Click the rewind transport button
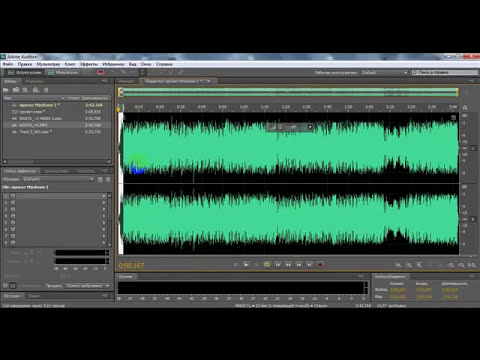Image resolution: width=480 pixels, height=360 pixels. click(x=288, y=265)
